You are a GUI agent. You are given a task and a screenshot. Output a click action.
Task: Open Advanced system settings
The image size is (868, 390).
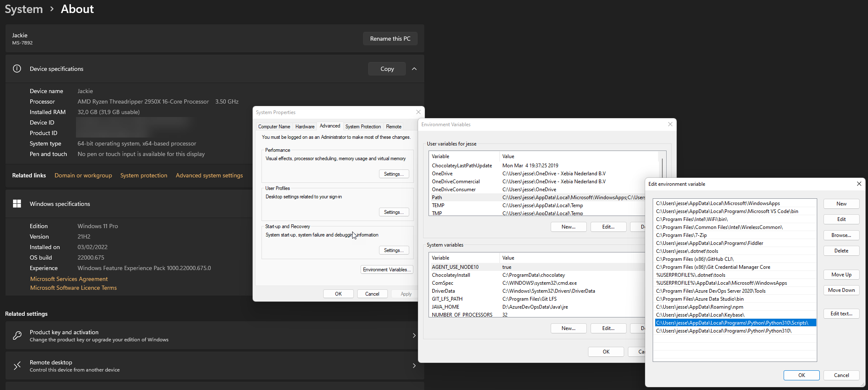(x=209, y=175)
